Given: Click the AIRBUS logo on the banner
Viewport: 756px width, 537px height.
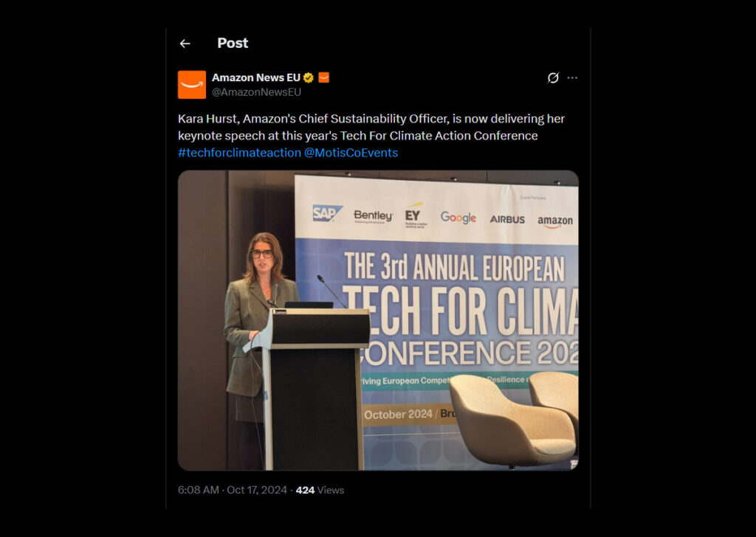Looking at the screenshot, I should [x=507, y=220].
